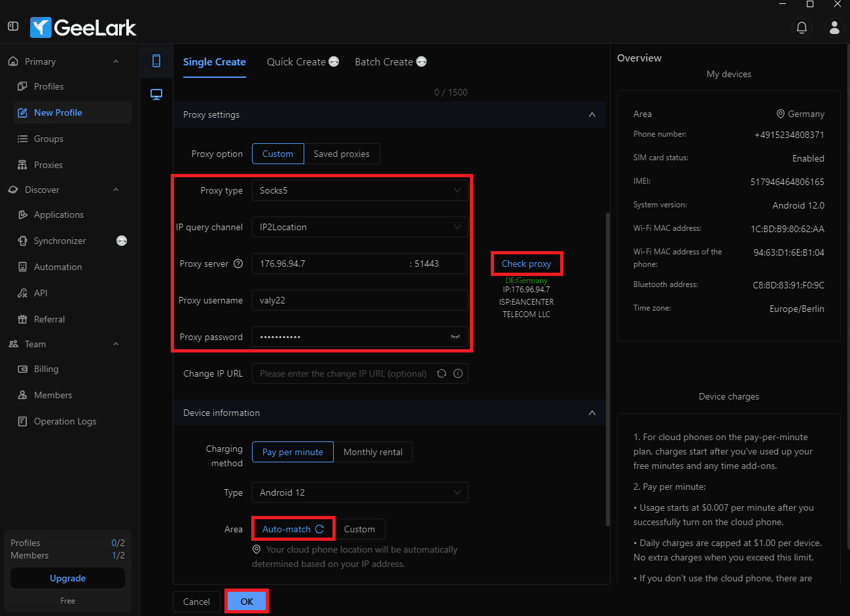The width and height of the screenshot is (850, 616).
Task: Refresh the Change IP URL
Action: pyautogui.click(x=441, y=373)
